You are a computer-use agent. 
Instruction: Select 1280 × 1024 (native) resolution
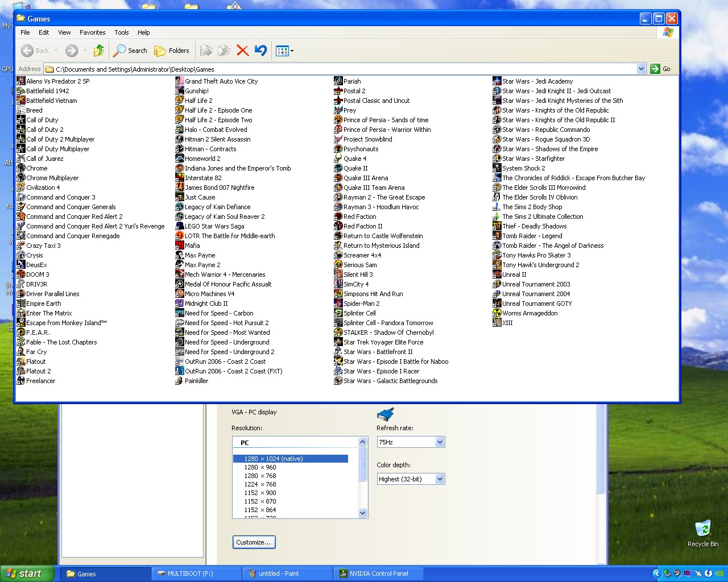coord(291,459)
